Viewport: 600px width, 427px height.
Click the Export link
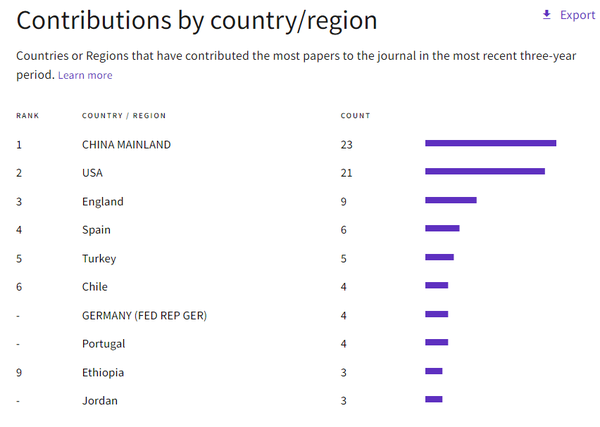point(577,15)
